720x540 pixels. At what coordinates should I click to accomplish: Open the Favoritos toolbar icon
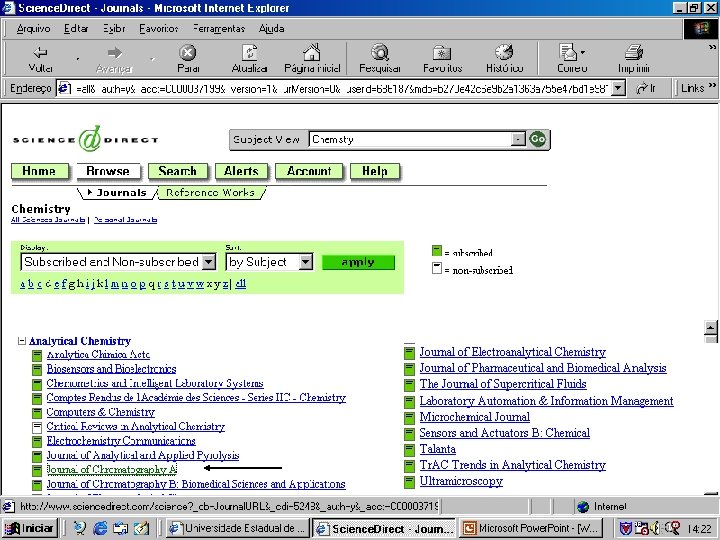pos(442,53)
